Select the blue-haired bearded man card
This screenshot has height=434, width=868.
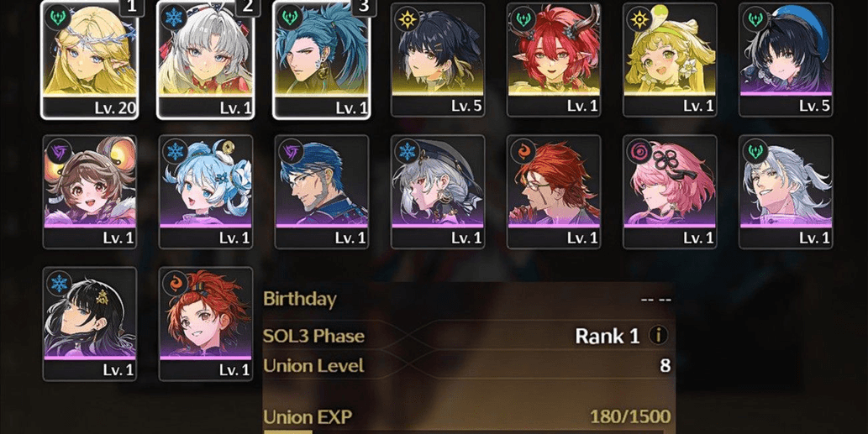(322, 192)
